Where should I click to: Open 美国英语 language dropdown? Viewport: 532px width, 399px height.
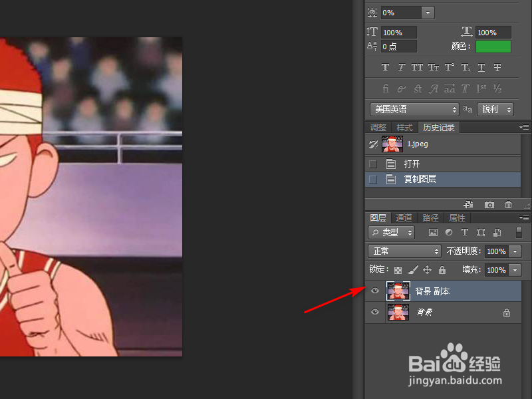pos(414,109)
